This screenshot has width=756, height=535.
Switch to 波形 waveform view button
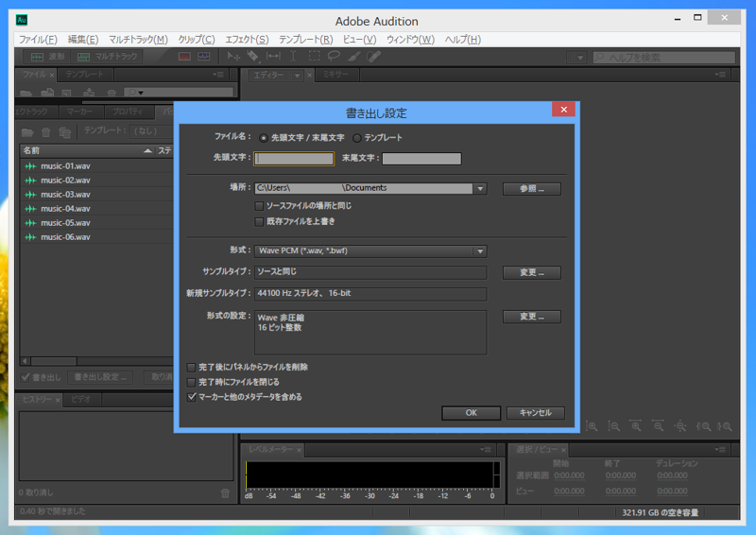(46, 57)
